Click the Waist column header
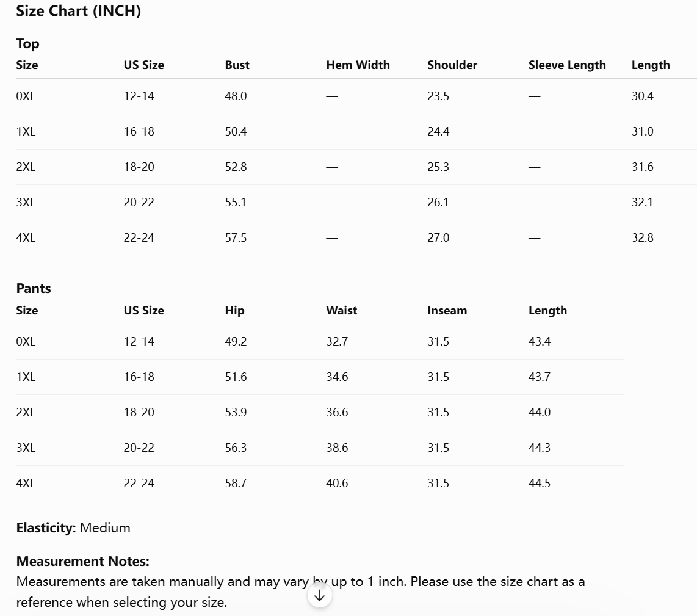697x616 pixels. click(341, 311)
